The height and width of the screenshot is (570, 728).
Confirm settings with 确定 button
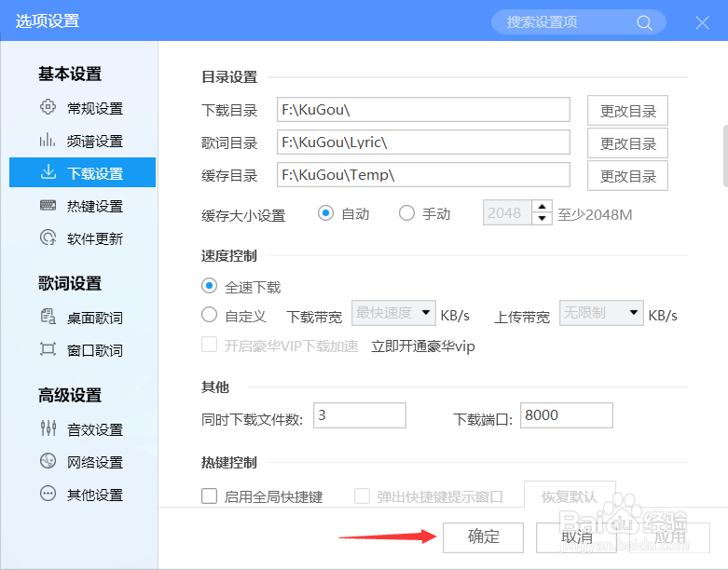point(484,537)
